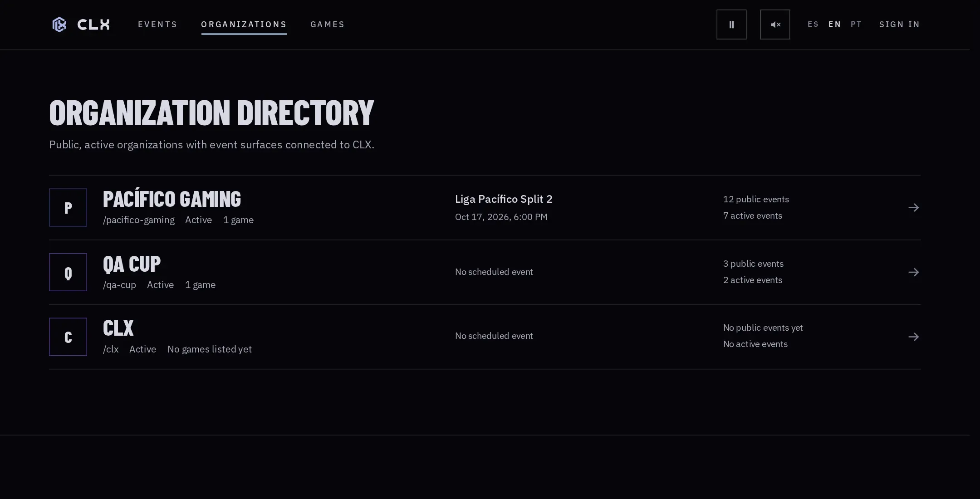This screenshot has width=980, height=499.
Task: Click CLX row's No scheduled event text
Action: 494,336
